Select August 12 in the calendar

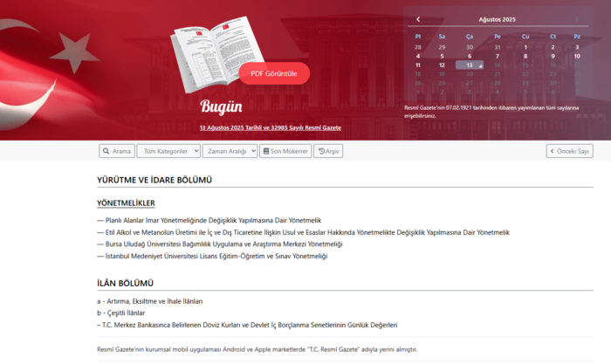coord(442,65)
